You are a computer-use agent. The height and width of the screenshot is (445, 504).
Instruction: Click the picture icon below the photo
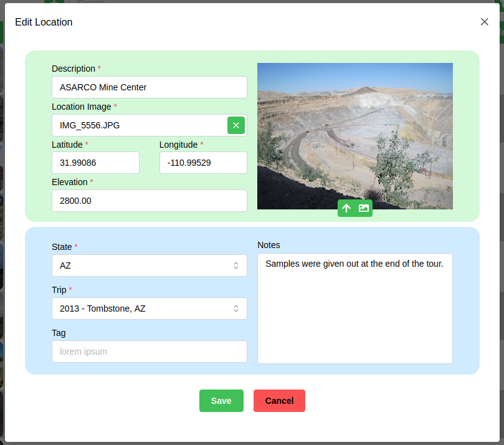(x=364, y=208)
